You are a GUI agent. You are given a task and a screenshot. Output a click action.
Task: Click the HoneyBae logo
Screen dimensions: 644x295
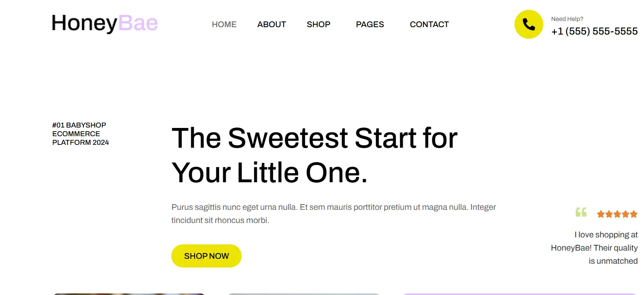(x=105, y=23)
